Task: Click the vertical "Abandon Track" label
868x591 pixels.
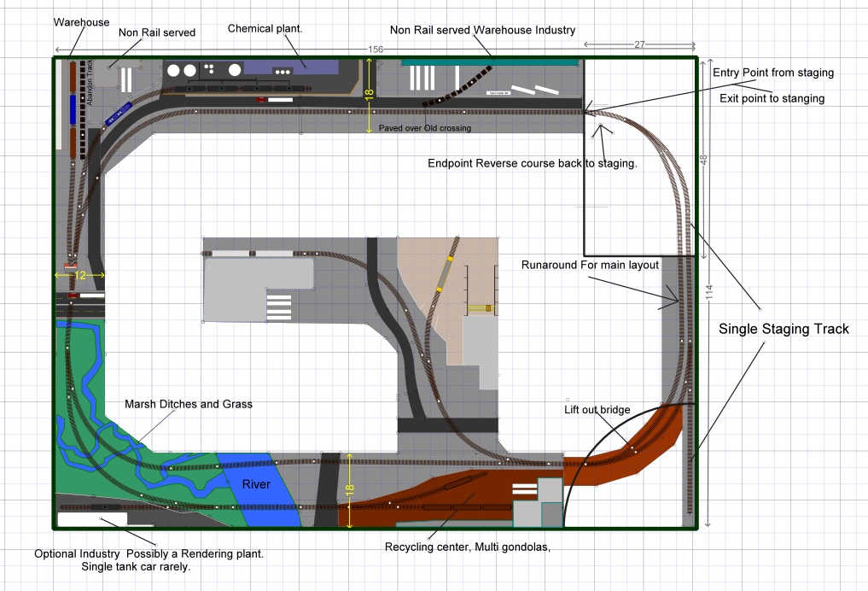Action: [x=90, y=83]
